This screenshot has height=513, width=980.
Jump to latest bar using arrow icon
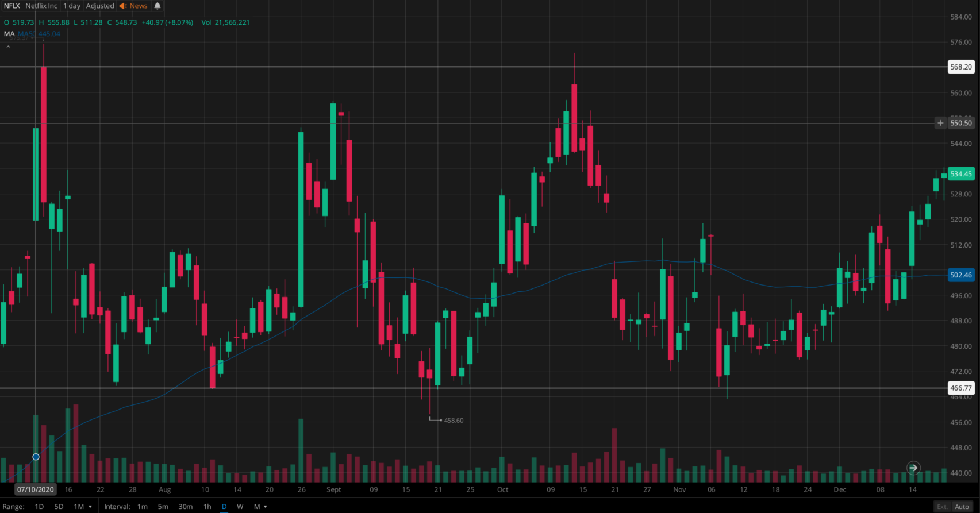[913, 468]
